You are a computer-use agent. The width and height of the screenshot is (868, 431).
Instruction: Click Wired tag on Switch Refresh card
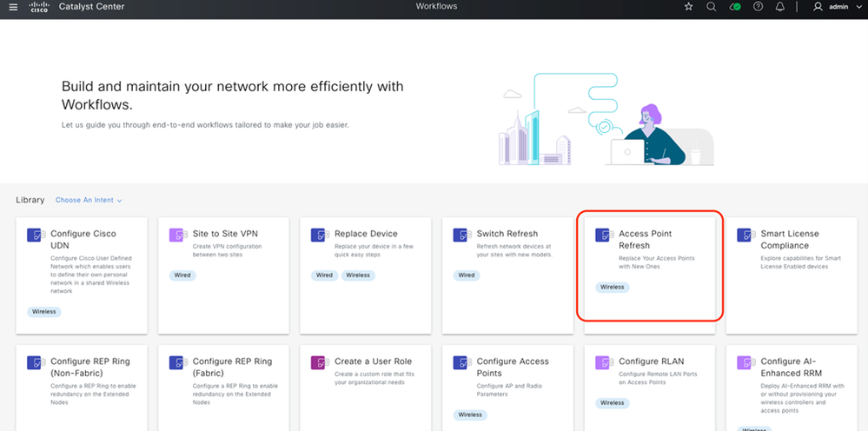[466, 275]
